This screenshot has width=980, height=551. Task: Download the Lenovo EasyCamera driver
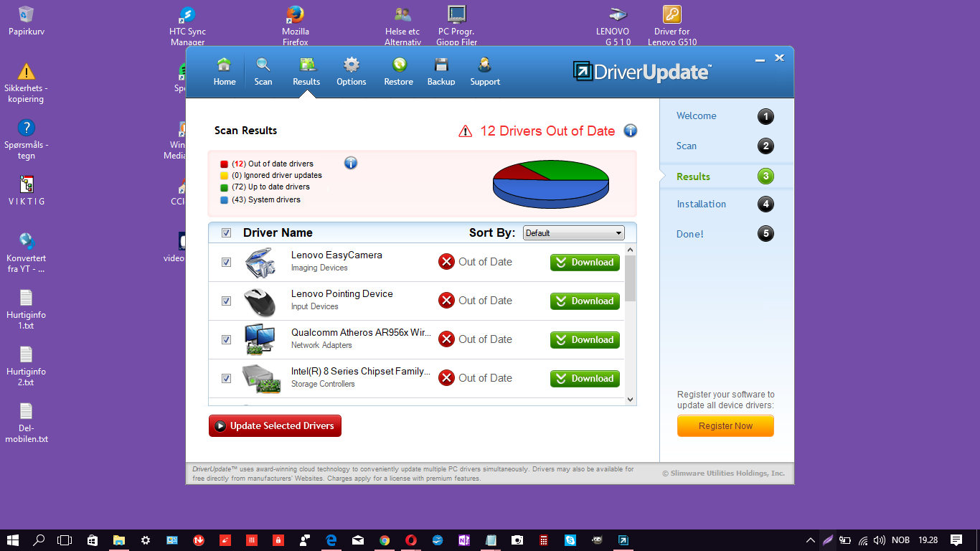[585, 263]
